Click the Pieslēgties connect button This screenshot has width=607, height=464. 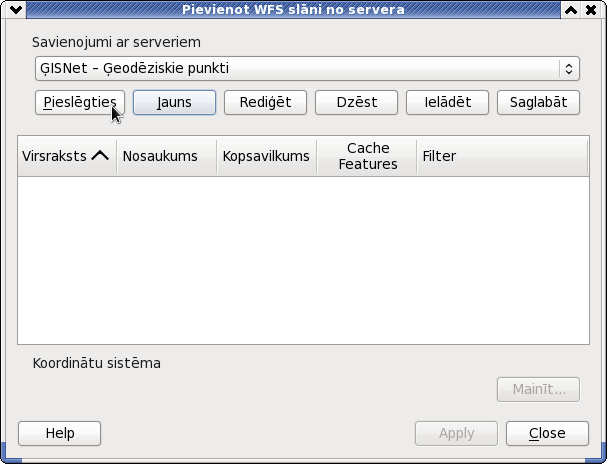coord(80,103)
